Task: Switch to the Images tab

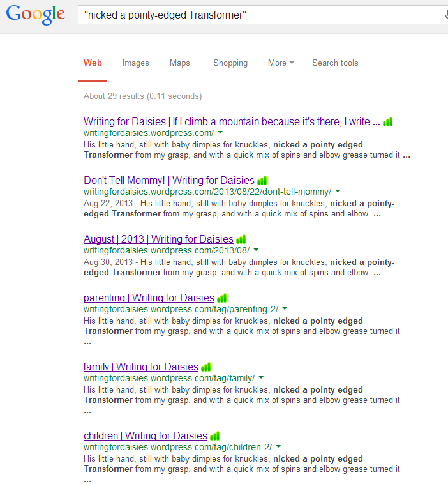Action: pos(135,63)
